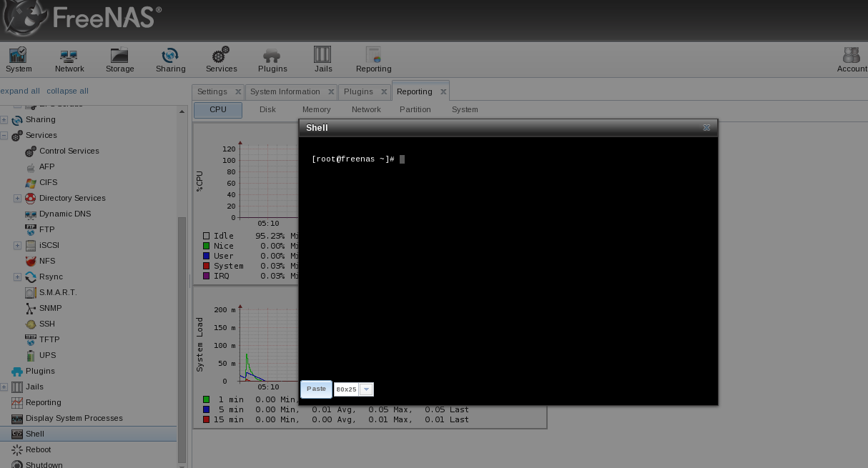The image size is (868, 468).
Task: Click the 1 min load legend swatch
Action: (206, 399)
